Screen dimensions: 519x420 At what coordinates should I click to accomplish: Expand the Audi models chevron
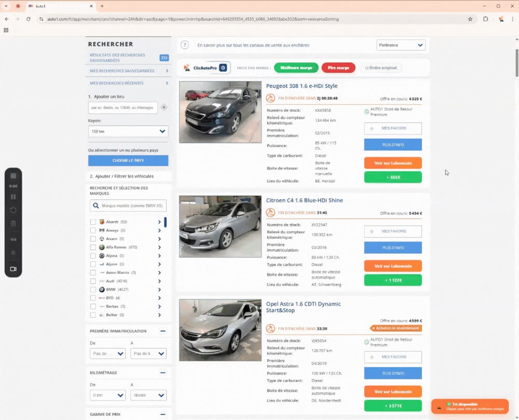(x=159, y=281)
